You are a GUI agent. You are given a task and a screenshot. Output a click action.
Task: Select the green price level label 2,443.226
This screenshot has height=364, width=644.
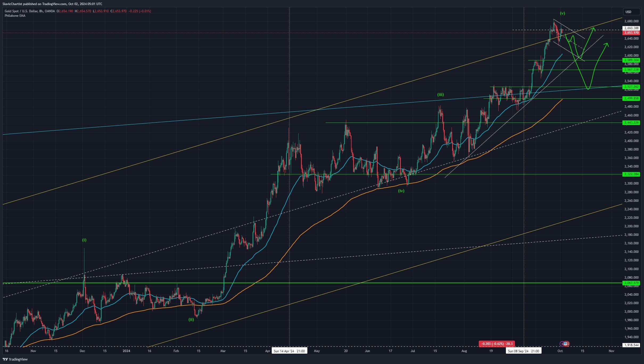[x=631, y=123]
